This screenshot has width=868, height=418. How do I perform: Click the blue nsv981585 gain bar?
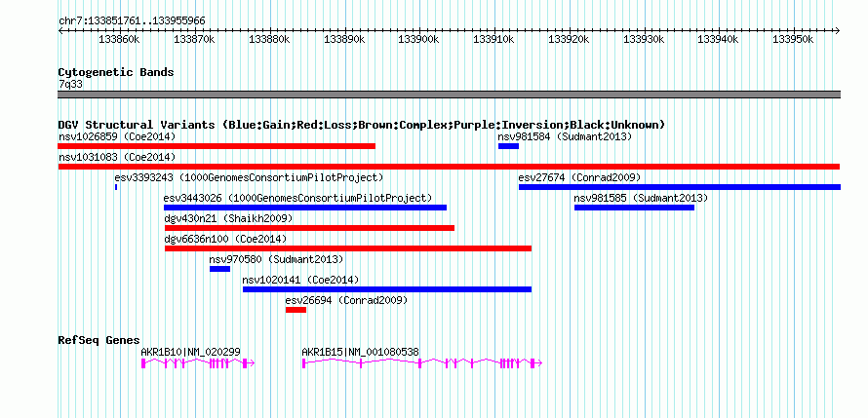pos(634,208)
